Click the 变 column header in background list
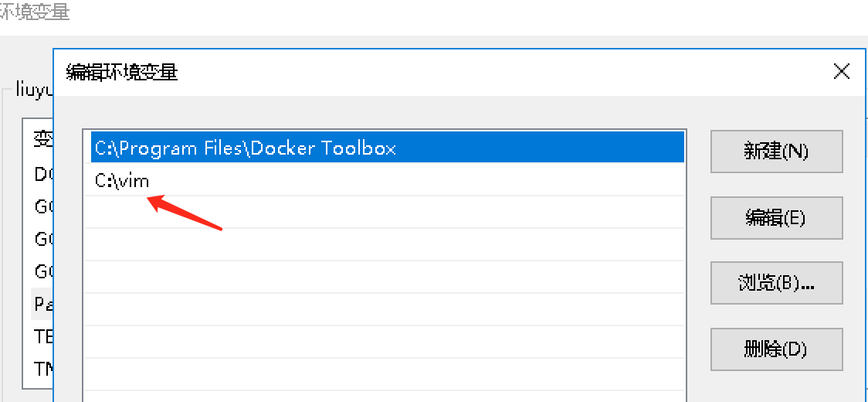This screenshot has width=868, height=402. (x=42, y=139)
